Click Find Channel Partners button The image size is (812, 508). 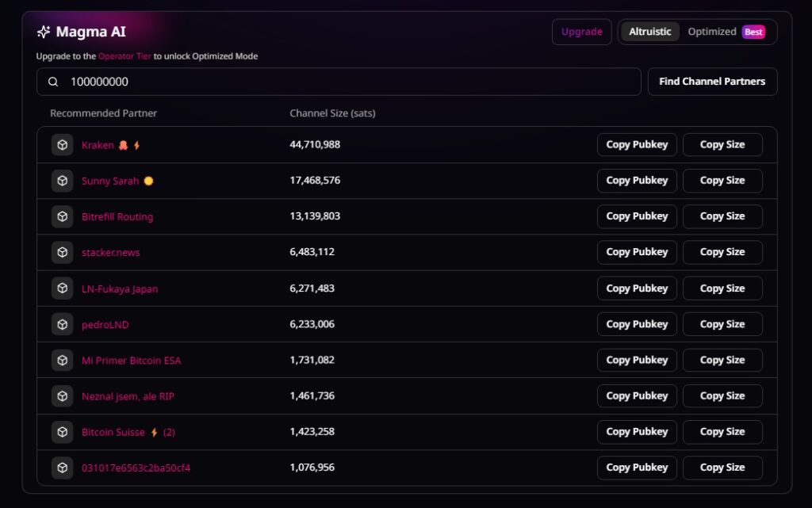pyautogui.click(x=712, y=81)
